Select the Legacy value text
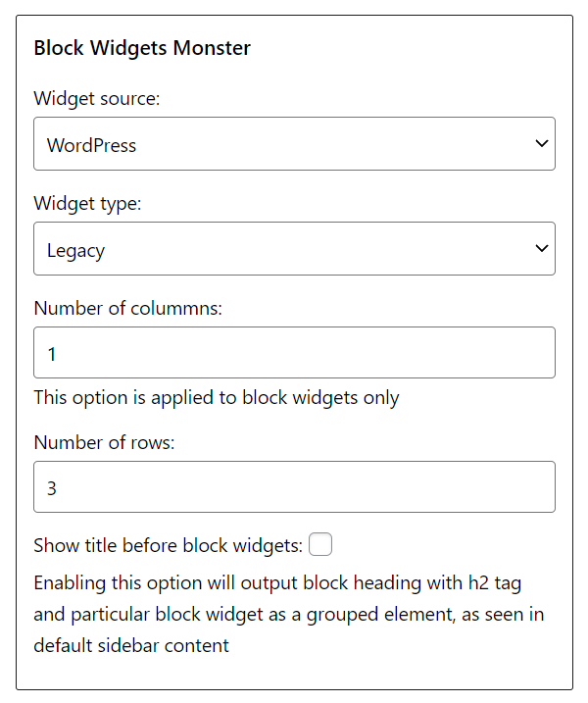The image size is (588, 703). (x=76, y=250)
